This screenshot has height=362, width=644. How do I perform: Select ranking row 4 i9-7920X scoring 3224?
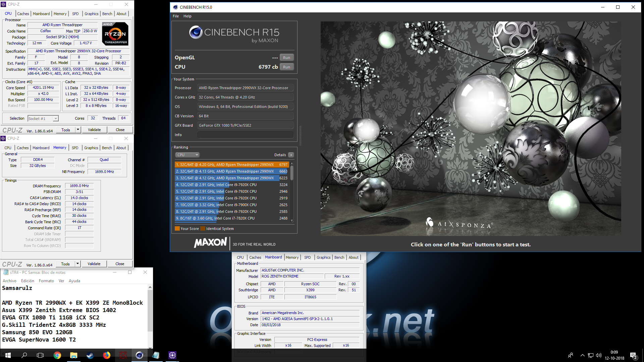(231, 185)
